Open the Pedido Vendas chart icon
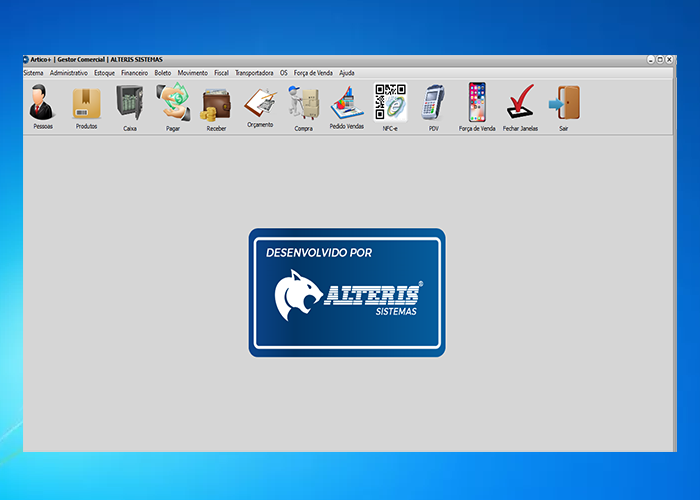This screenshot has width=700, height=500. point(347,103)
